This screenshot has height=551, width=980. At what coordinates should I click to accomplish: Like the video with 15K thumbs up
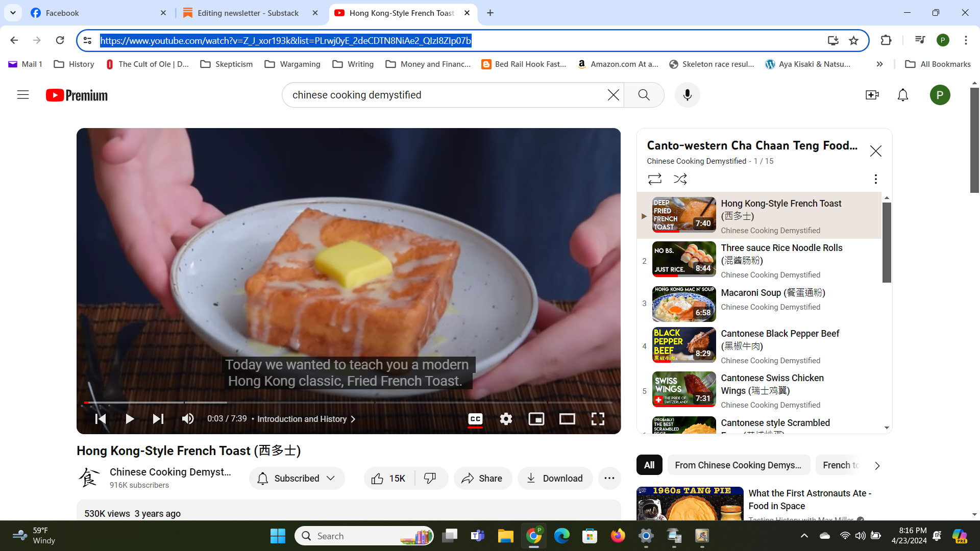(390, 479)
